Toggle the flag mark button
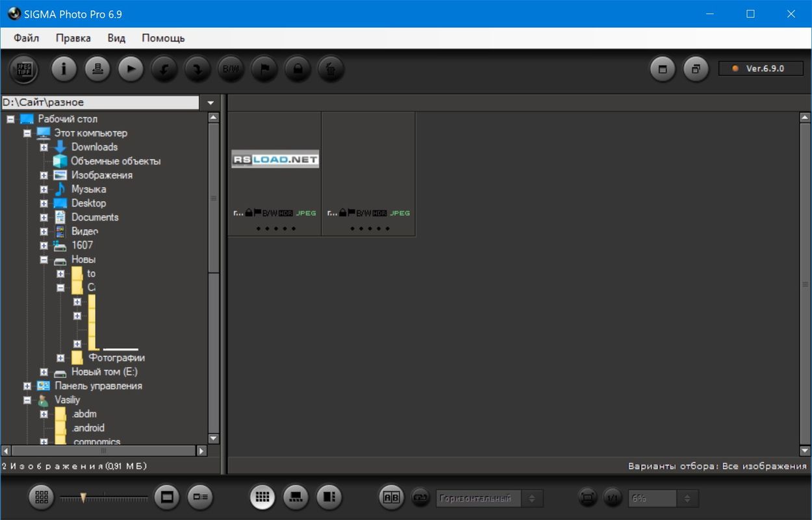The width and height of the screenshot is (812, 520). 264,69
